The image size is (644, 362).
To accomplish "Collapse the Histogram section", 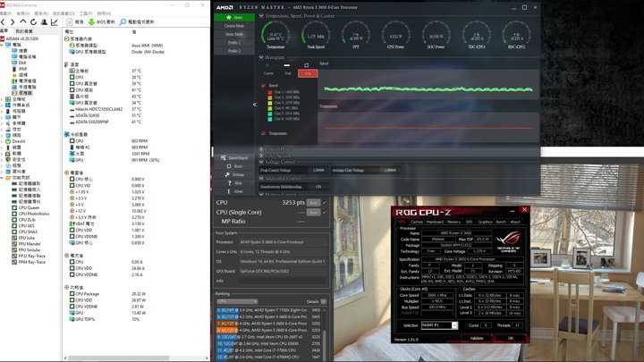I will [261, 57].
